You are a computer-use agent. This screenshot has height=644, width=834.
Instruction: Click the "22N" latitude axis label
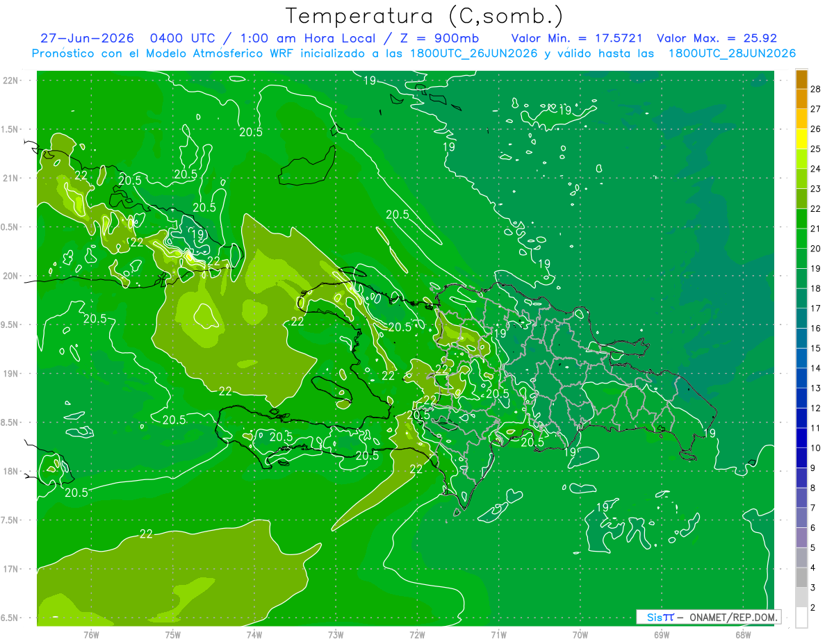10,81
